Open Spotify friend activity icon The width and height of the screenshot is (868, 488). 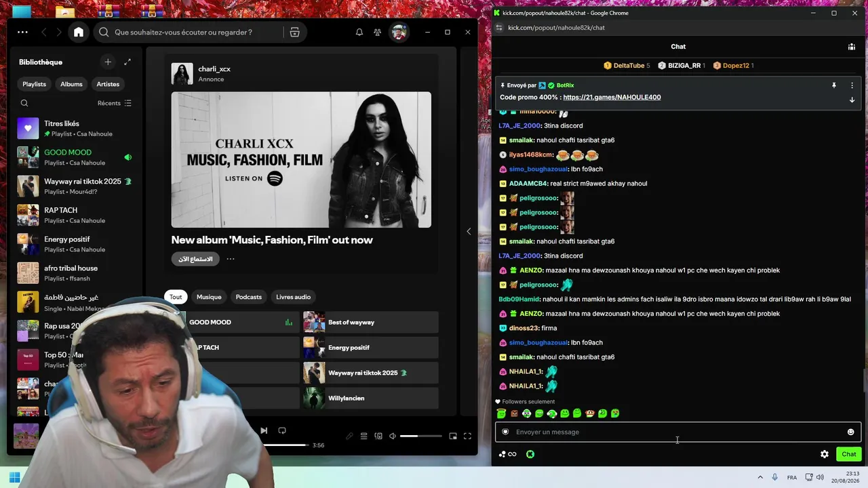click(x=377, y=32)
